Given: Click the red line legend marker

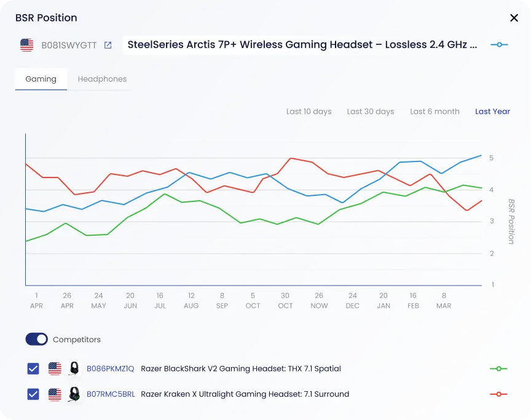Looking at the screenshot, I should pyautogui.click(x=498, y=394).
